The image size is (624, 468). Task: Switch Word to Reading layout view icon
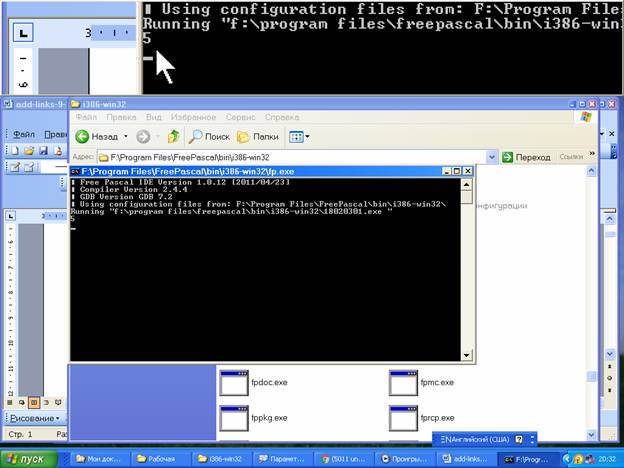tap(58, 403)
